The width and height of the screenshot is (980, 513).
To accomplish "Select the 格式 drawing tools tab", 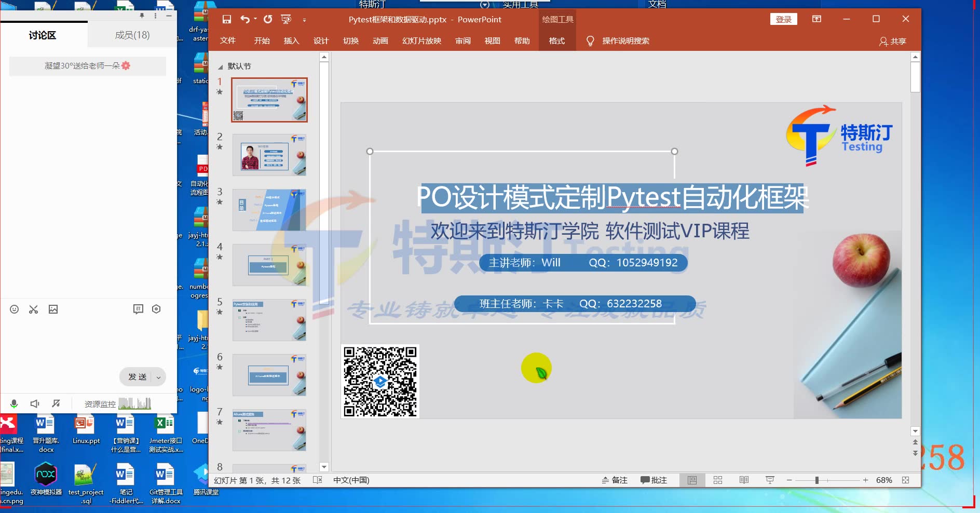I will (x=557, y=40).
